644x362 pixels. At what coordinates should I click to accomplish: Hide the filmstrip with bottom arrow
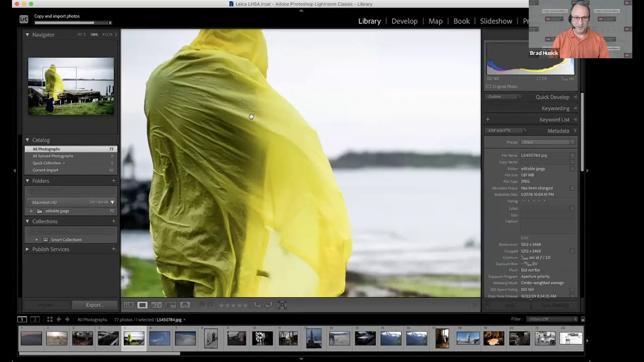301,359
